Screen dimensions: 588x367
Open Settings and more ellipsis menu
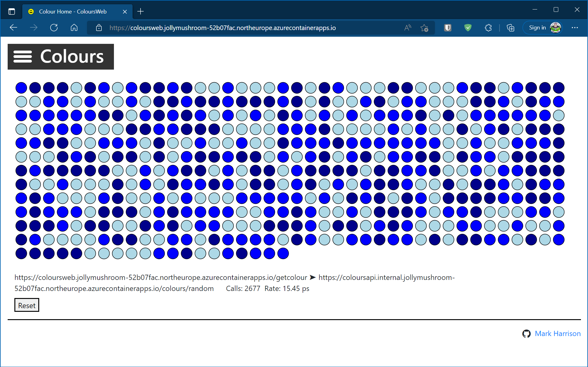(575, 28)
